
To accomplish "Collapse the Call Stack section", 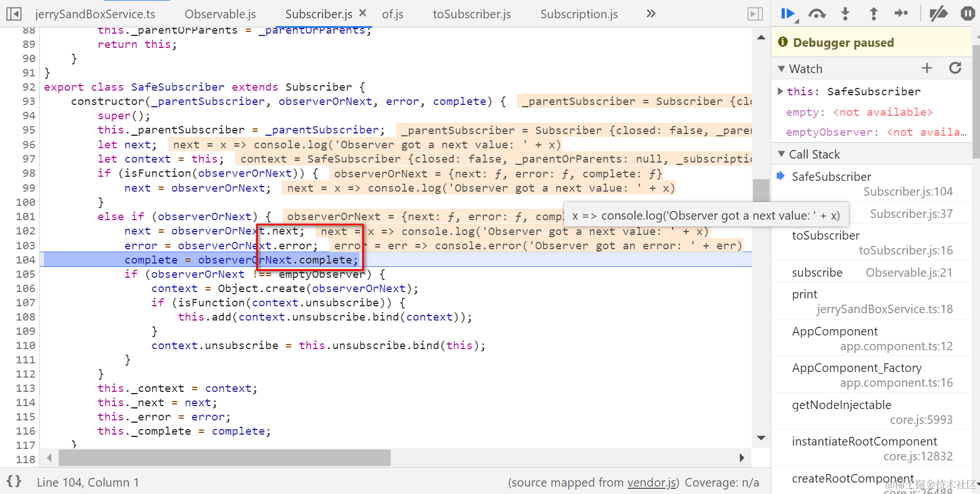I will [781, 154].
